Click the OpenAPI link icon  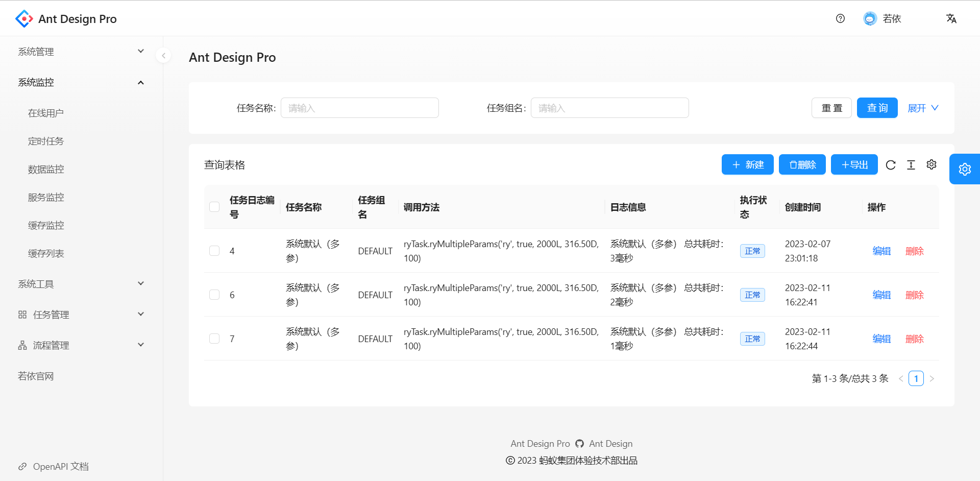pyautogui.click(x=22, y=466)
